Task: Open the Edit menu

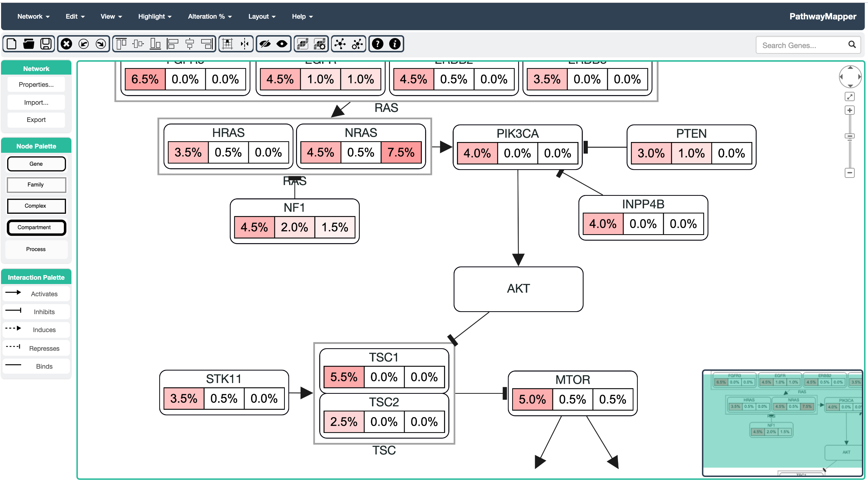Action: pyautogui.click(x=75, y=16)
